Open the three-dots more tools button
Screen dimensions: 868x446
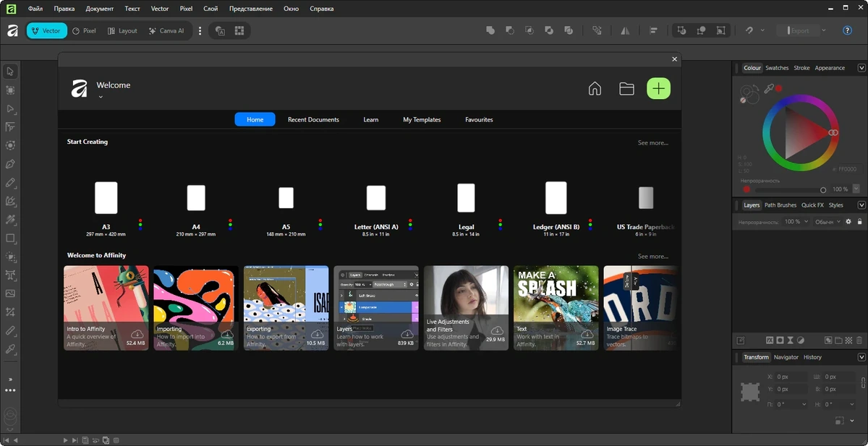coord(10,390)
